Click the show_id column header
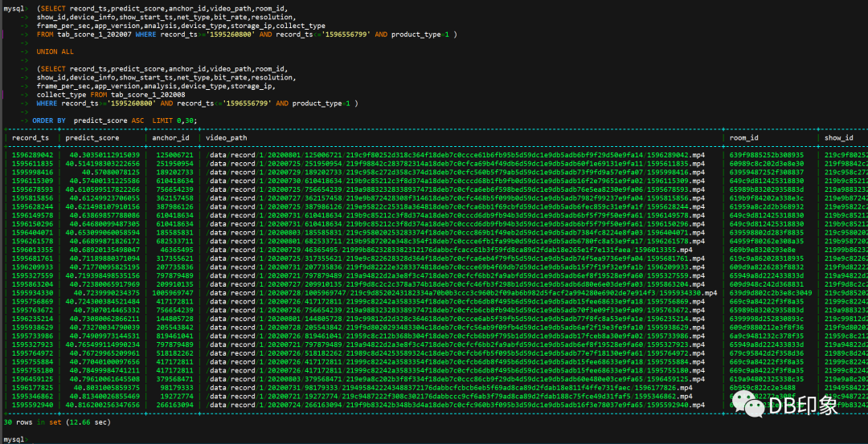868x444 pixels. point(838,138)
